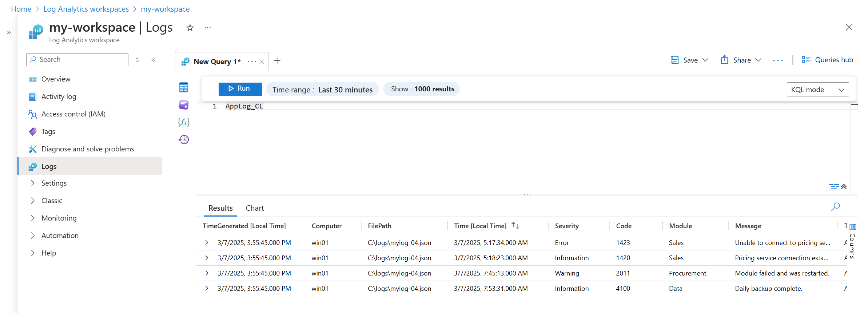Switch to the Chart tab
The image size is (868, 313).
pos(255,208)
